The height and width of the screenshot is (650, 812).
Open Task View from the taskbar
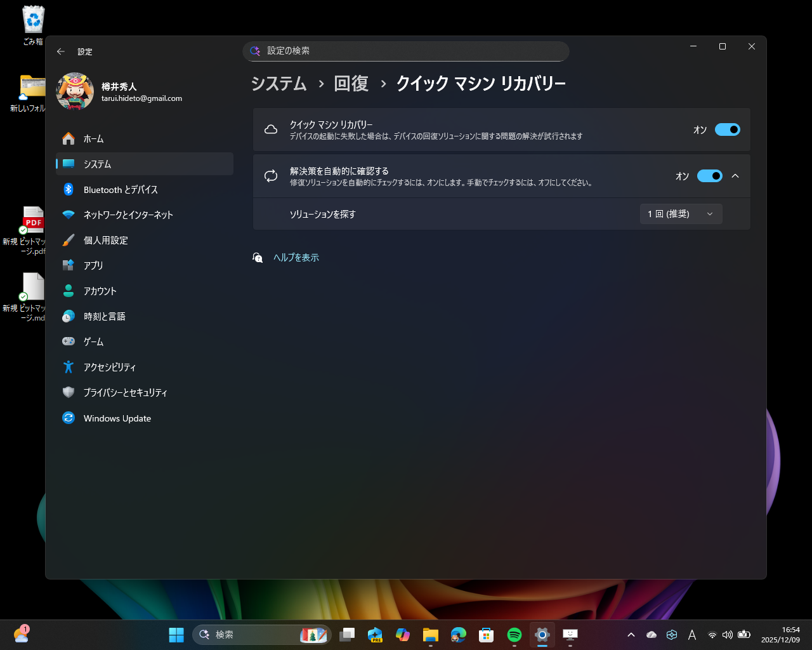[346, 634]
